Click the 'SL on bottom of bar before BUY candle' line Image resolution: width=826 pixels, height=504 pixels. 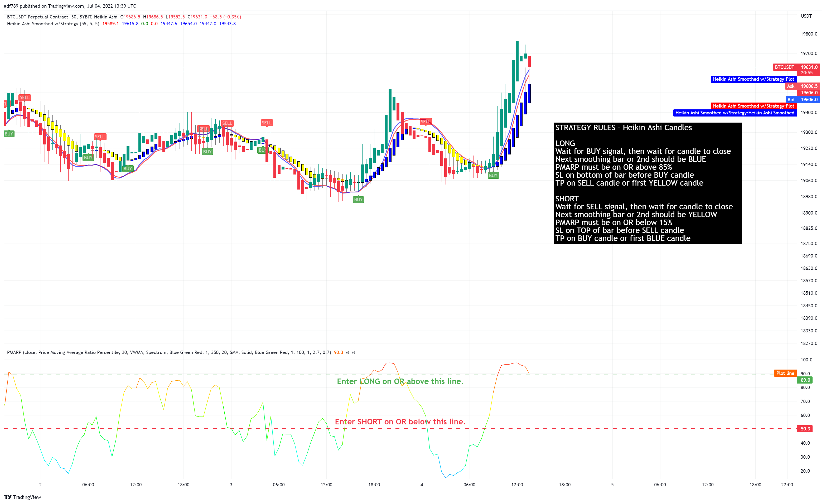coord(625,175)
